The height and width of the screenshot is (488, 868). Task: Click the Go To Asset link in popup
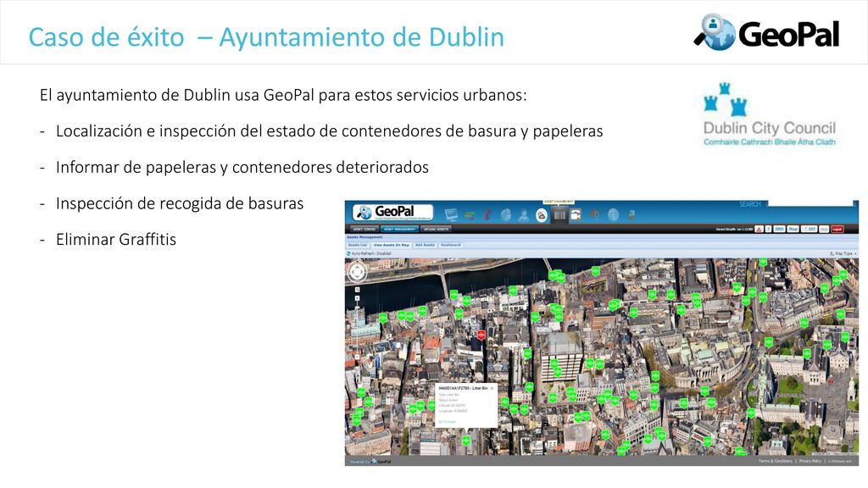click(x=447, y=422)
